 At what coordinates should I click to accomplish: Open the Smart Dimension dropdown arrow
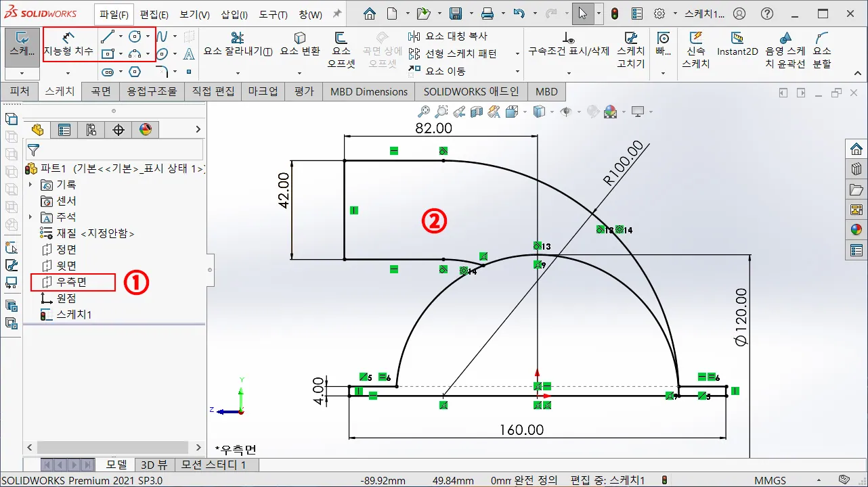pos(68,72)
